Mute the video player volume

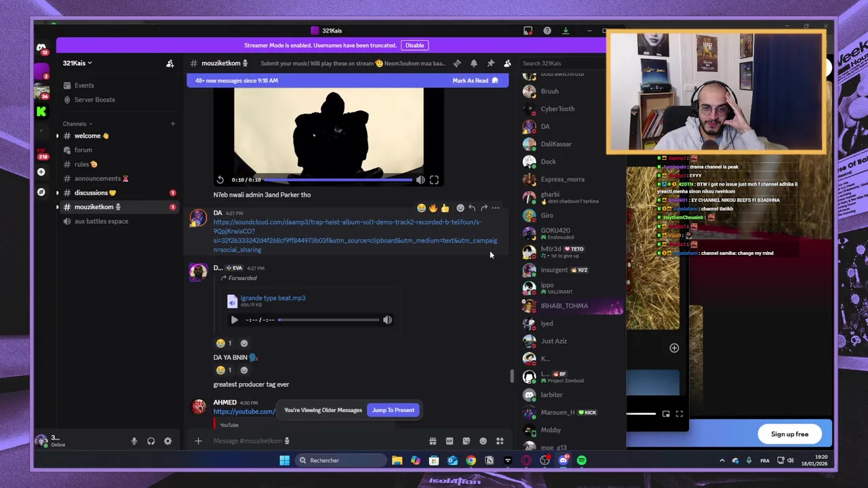coord(420,180)
